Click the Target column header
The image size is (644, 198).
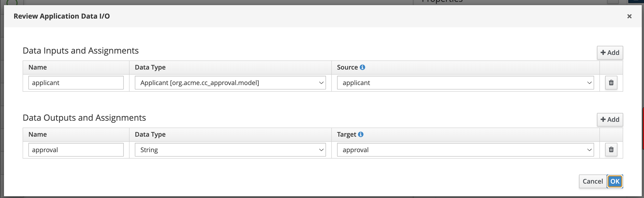coord(346,135)
